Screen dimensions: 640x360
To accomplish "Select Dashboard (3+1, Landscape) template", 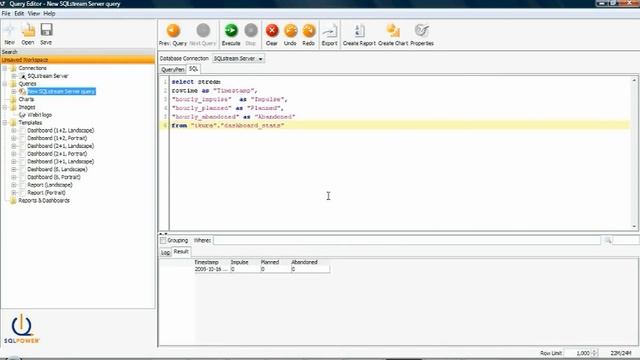I will coord(60,162).
